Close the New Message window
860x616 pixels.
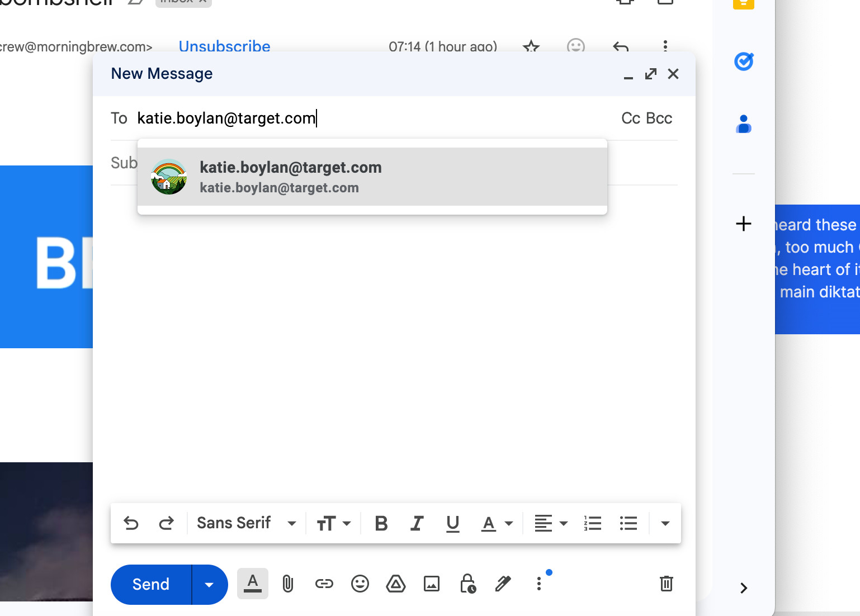coord(673,74)
